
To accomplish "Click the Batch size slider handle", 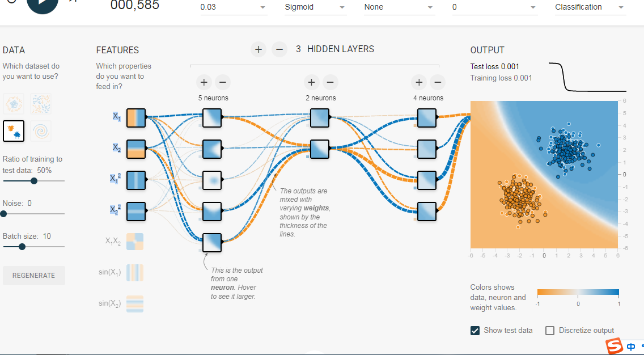I will click(x=22, y=247).
